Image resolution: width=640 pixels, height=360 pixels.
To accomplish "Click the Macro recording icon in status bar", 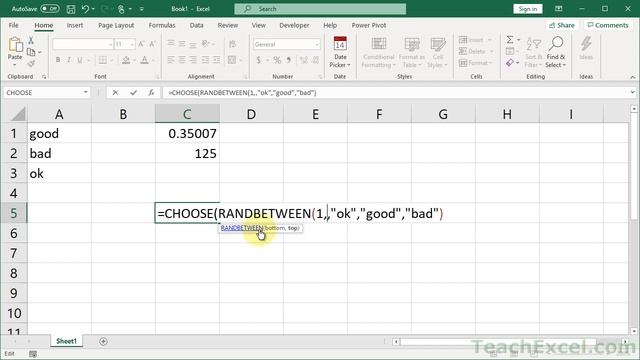I will [x=33, y=353].
